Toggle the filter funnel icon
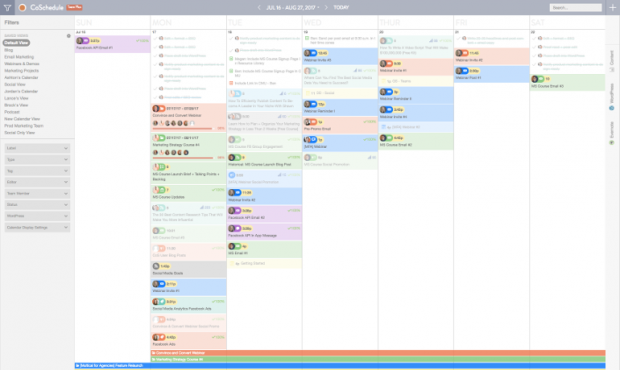This screenshot has height=370, width=620. [x=7, y=8]
